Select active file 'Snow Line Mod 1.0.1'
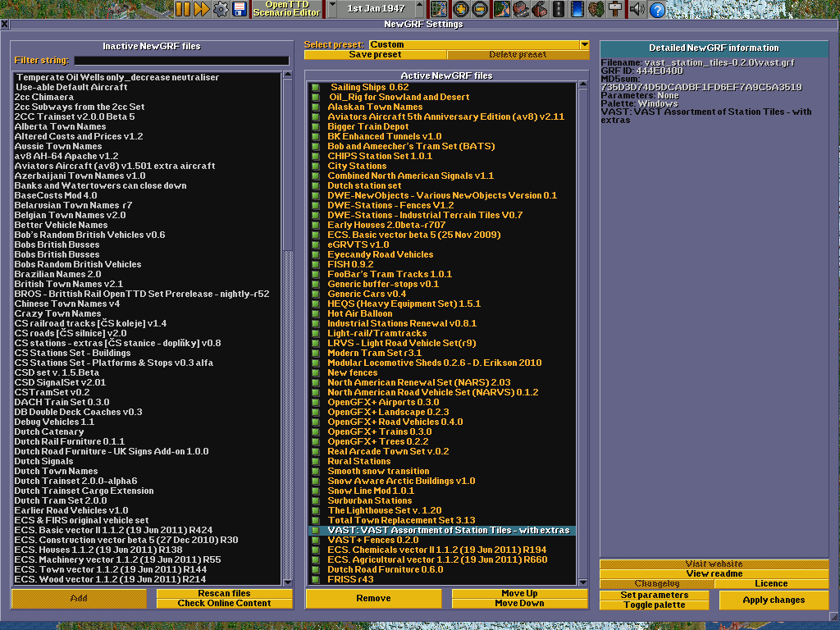The height and width of the screenshot is (630, 840). (x=442, y=491)
